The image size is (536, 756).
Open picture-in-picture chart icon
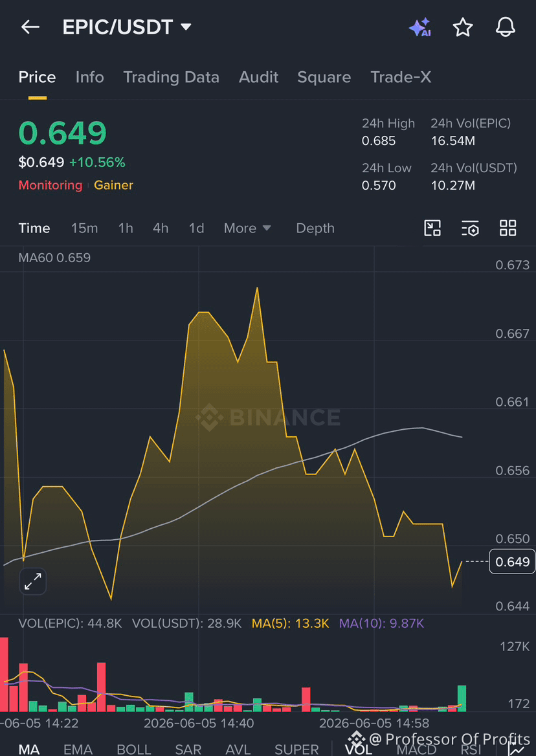432,228
